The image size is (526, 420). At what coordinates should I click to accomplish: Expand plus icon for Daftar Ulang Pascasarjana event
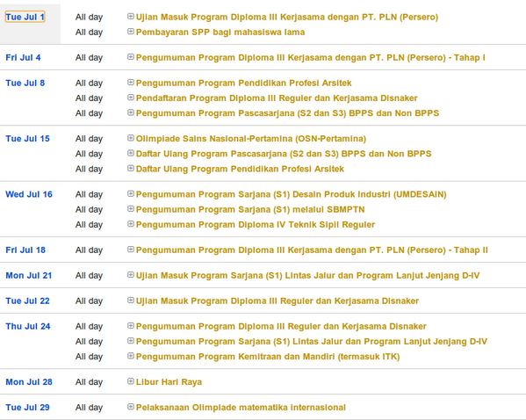point(131,153)
